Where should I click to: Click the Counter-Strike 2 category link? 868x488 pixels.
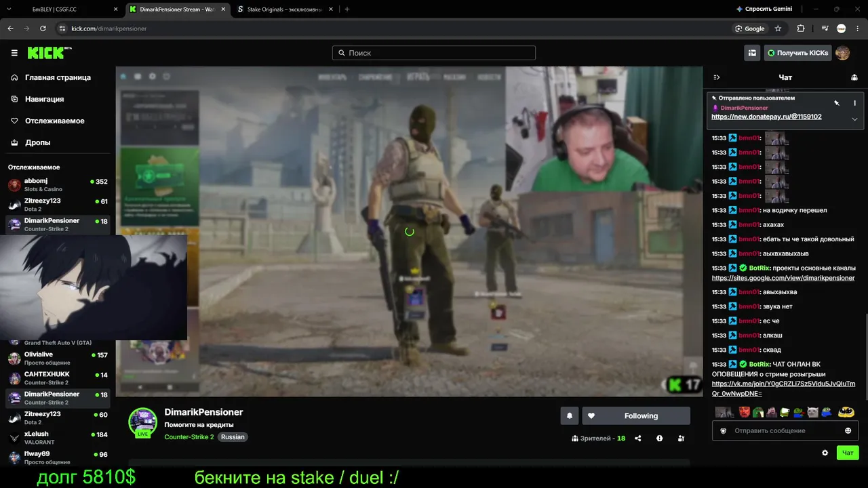[189, 437]
